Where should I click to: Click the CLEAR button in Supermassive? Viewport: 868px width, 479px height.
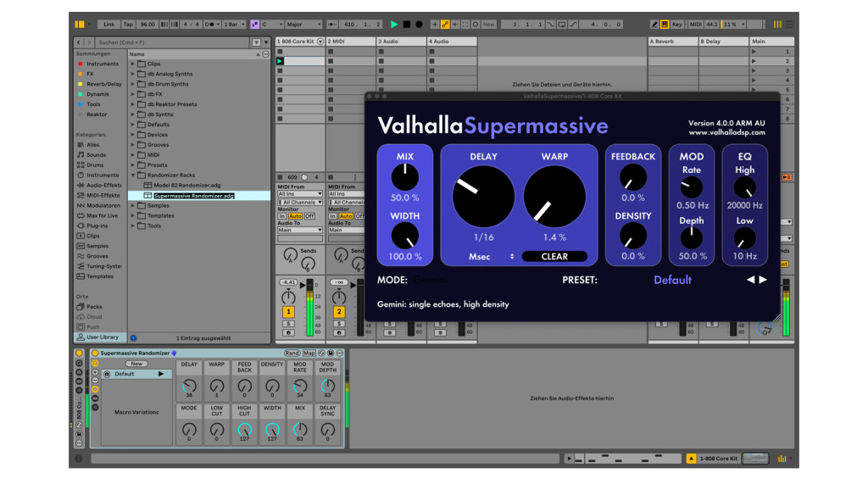pyautogui.click(x=554, y=256)
